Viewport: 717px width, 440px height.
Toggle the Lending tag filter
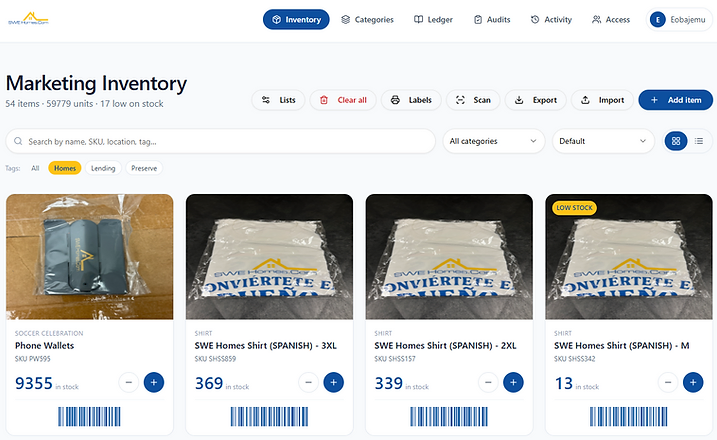pos(103,168)
